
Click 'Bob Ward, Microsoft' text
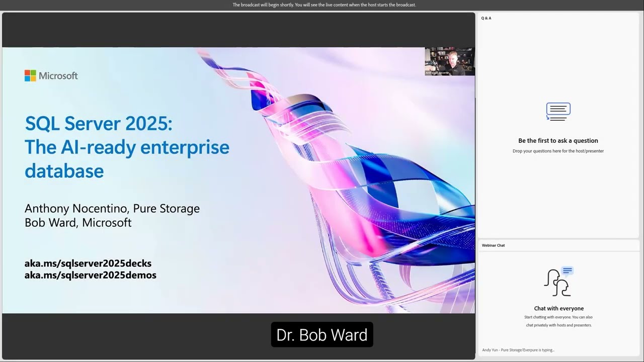pyautogui.click(x=78, y=222)
